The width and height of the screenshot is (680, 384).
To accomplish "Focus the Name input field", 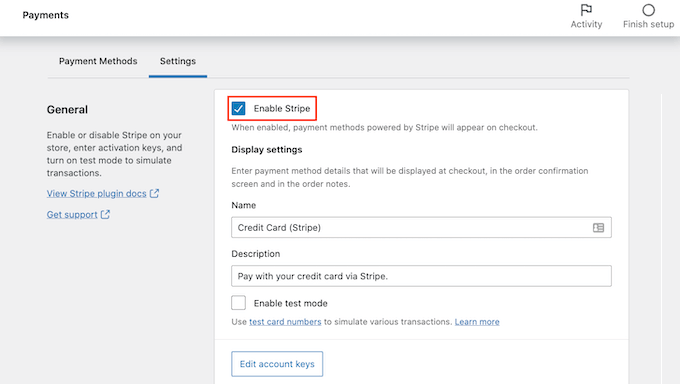I will click(x=422, y=227).
